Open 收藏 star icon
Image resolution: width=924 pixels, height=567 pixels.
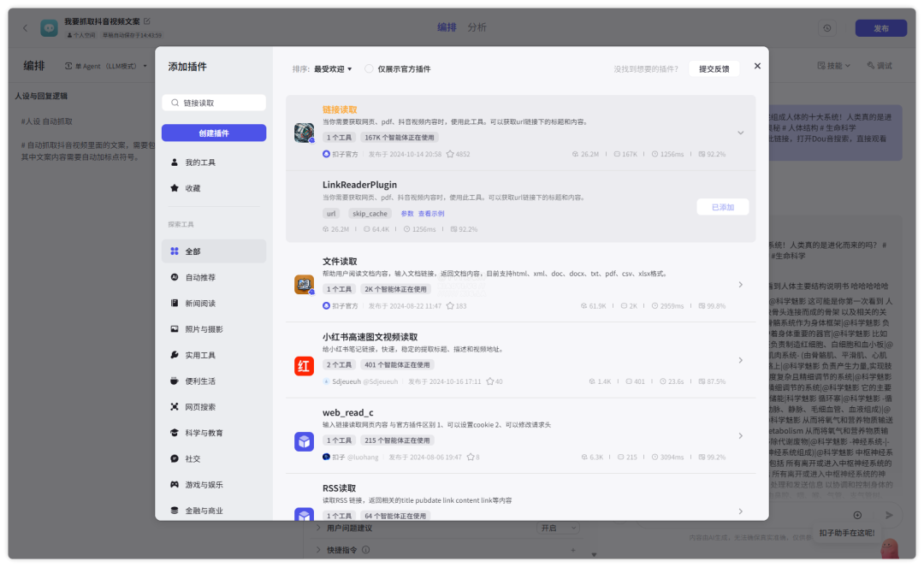point(175,188)
